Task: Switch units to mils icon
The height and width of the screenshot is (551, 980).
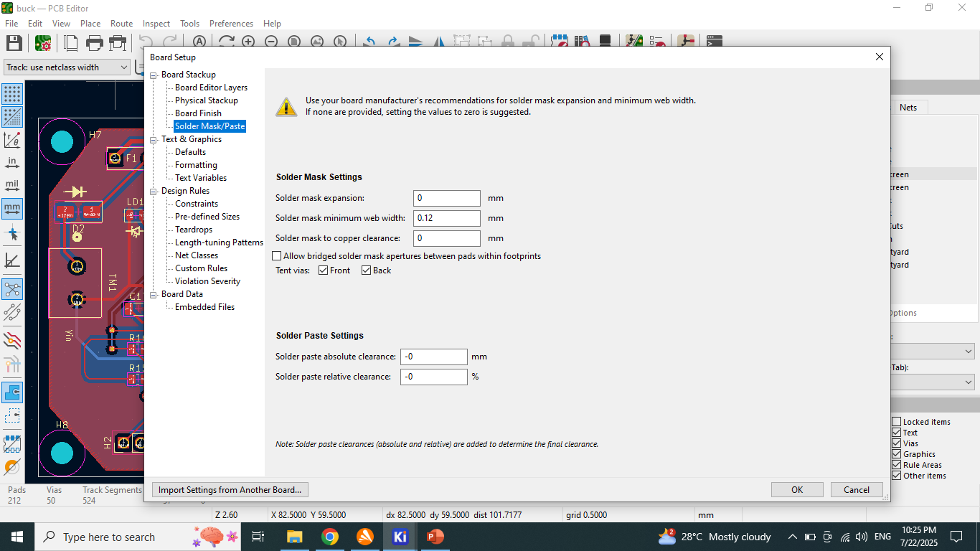Action: (x=12, y=186)
